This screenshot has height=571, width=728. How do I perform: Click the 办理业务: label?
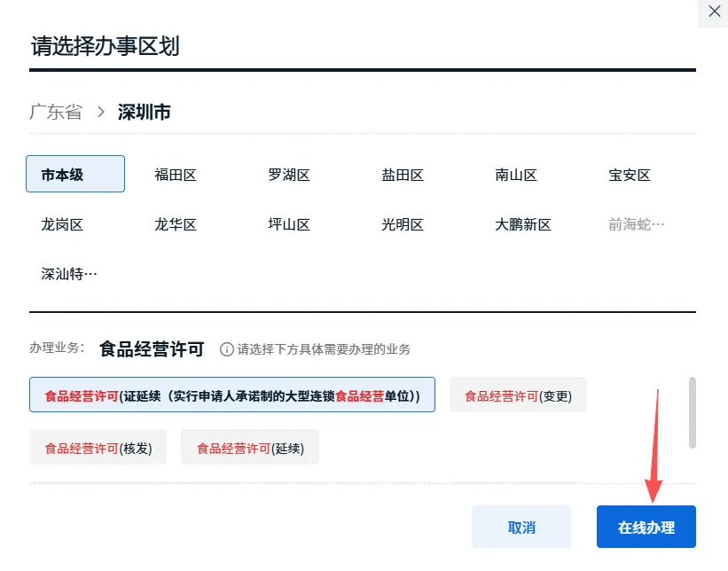tap(57, 348)
